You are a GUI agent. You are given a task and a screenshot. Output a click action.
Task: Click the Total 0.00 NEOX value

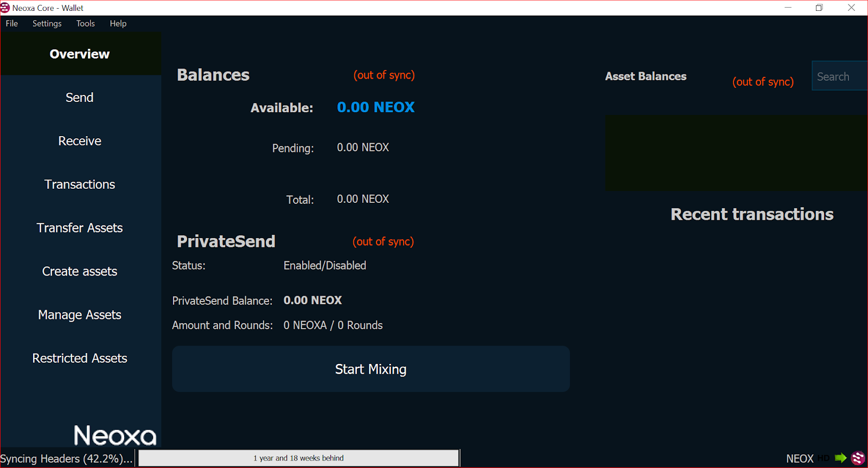(363, 199)
